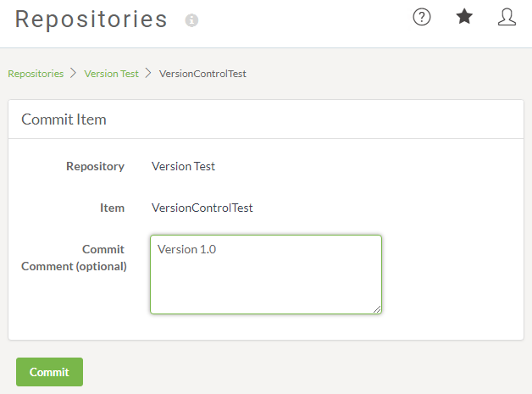Click the favorites star icon
The height and width of the screenshot is (394, 532).
[x=464, y=17]
